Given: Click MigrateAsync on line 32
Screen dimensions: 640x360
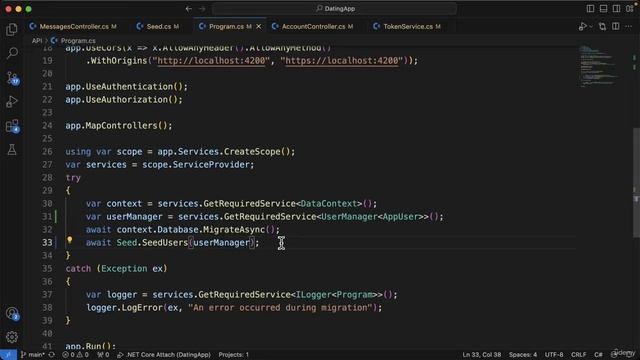Looking at the screenshot, I should 234,229.
